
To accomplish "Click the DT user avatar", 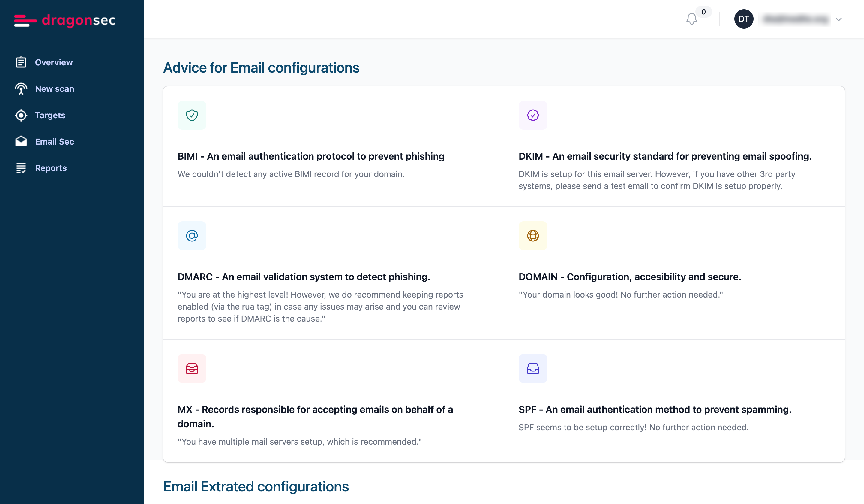I will pyautogui.click(x=743, y=19).
